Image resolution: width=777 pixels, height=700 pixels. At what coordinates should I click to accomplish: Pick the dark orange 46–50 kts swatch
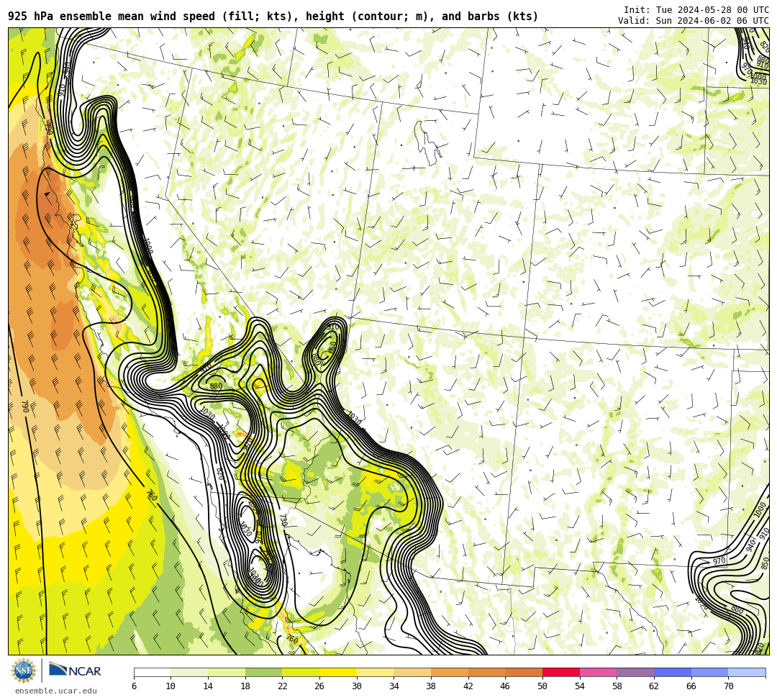tap(524, 672)
